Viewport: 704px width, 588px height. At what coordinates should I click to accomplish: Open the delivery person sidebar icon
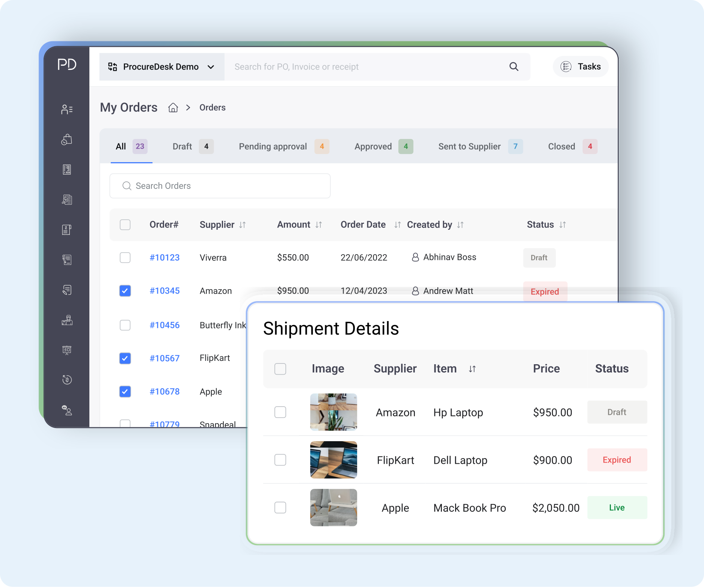[67, 320]
